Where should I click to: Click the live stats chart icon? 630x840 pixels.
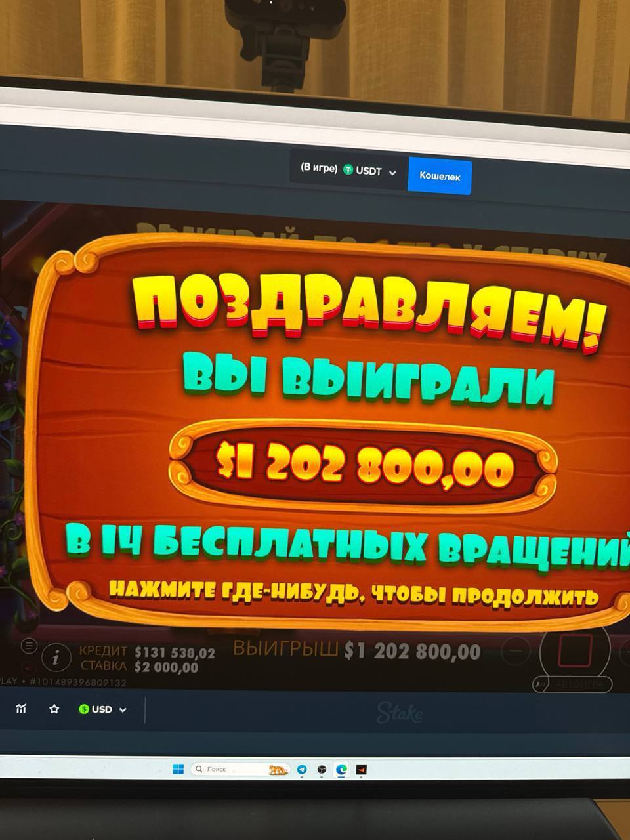pos(21,709)
